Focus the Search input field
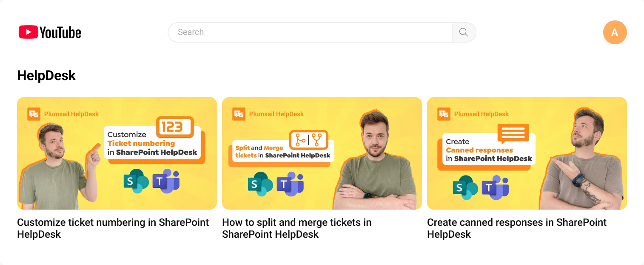 click(310, 32)
